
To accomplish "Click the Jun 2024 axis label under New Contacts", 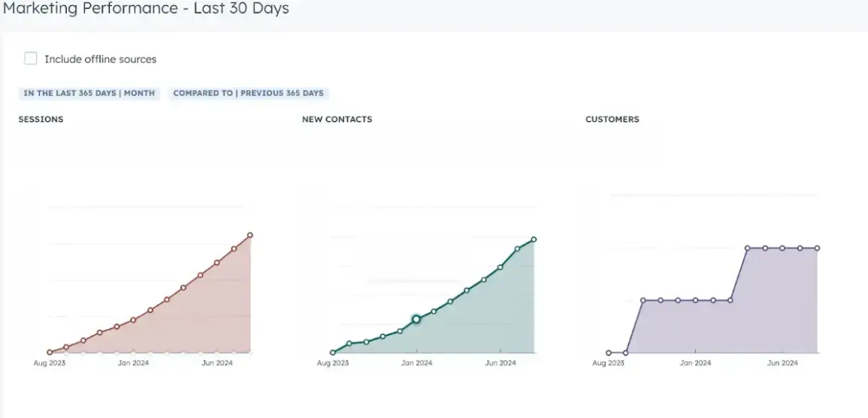I will [501, 363].
